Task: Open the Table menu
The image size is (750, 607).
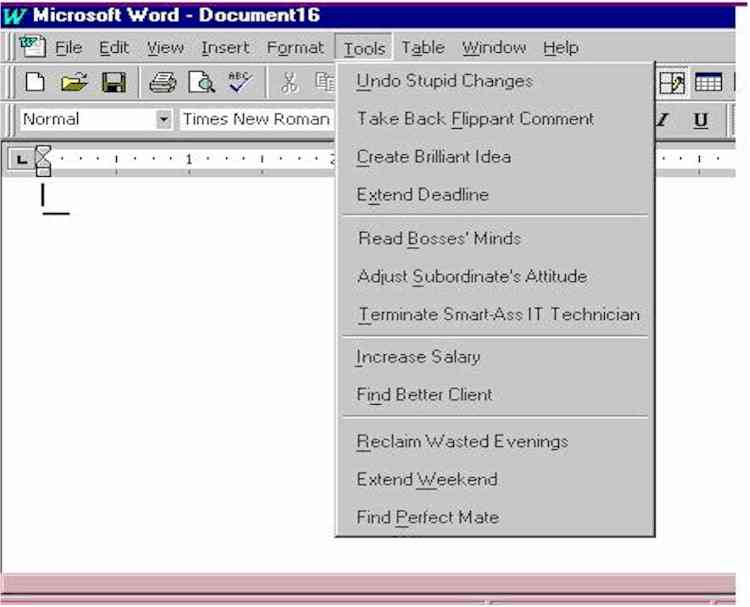Action: pyautogui.click(x=423, y=48)
